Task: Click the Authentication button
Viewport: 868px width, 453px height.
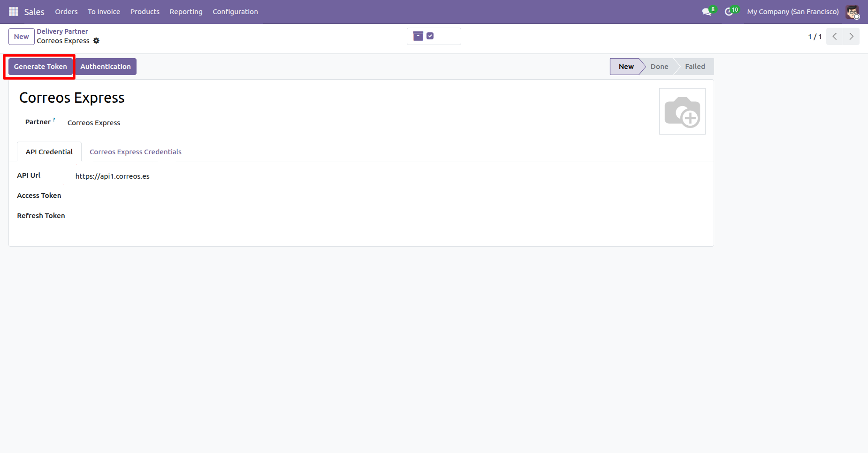Action: [106, 67]
